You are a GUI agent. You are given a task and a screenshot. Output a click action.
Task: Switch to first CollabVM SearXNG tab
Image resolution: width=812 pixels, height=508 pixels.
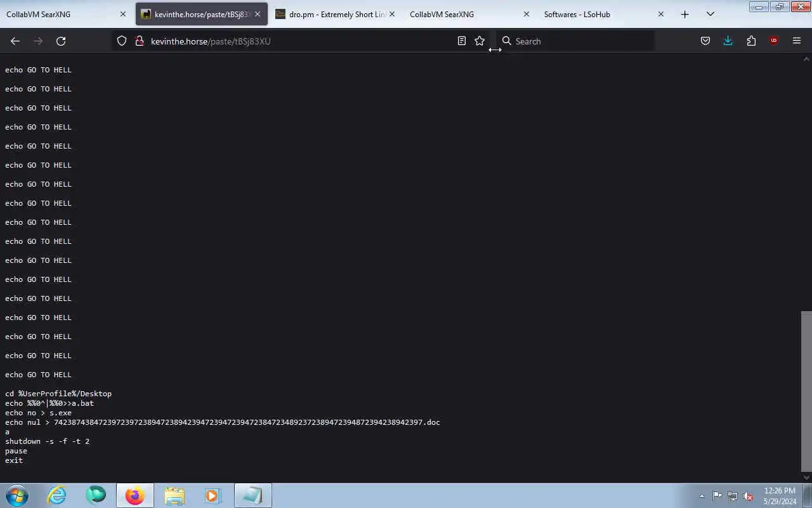click(67, 14)
